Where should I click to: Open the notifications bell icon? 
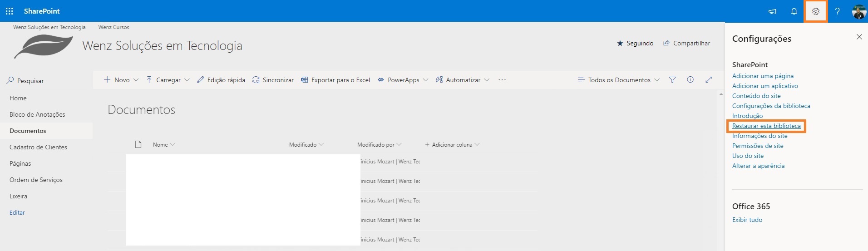click(x=794, y=11)
